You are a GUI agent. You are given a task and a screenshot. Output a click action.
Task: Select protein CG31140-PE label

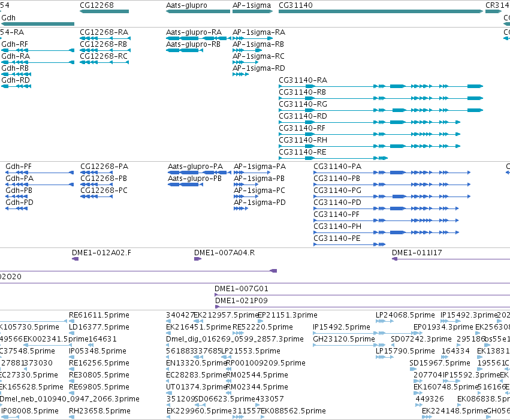(337, 238)
